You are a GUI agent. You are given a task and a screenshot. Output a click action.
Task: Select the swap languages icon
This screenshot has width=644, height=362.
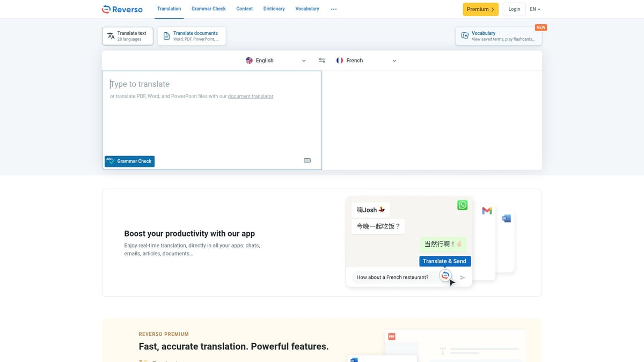321,60
